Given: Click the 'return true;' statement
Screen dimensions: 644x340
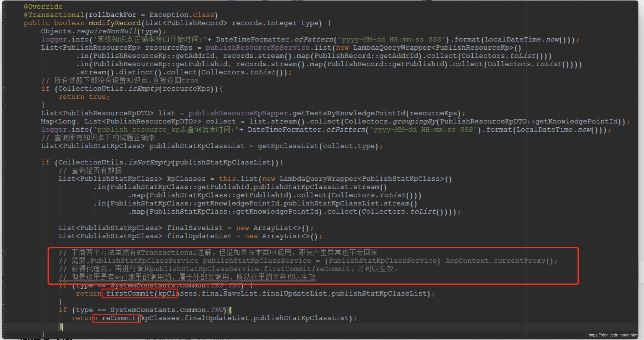Looking at the screenshot, I should tap(84, 97).
